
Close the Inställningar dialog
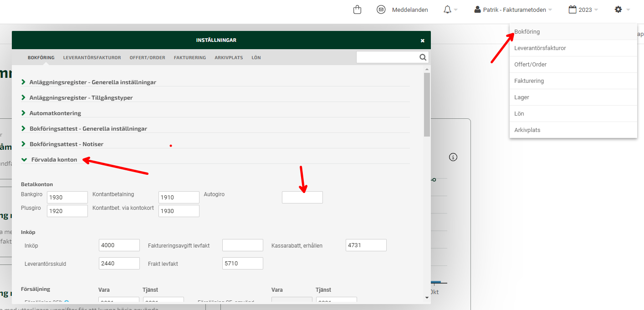(422, 41)
